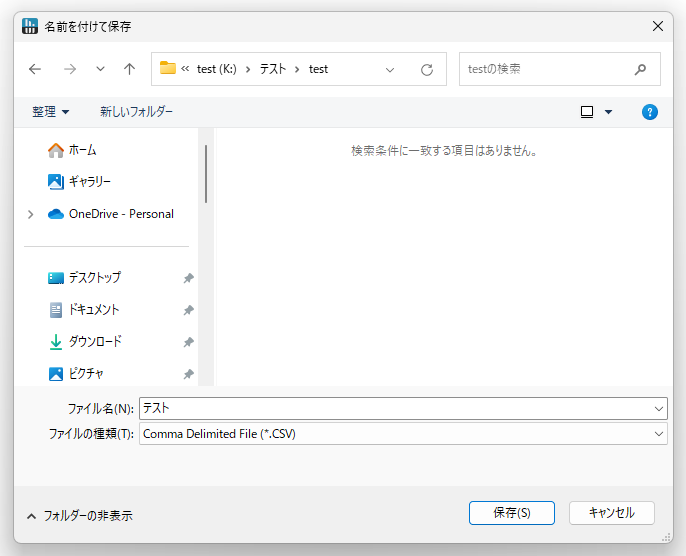Click the pin icon beside デスクトップ
686x556 pixels.
(189, 278)
